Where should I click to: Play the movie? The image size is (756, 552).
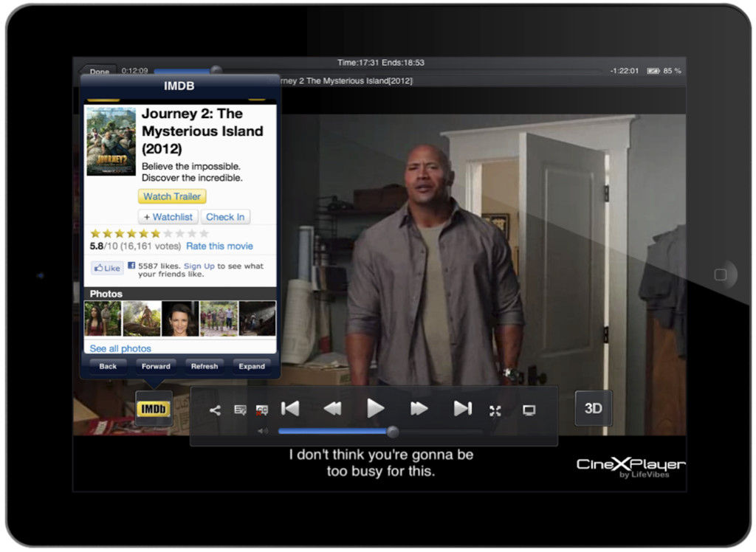point(375,408)
